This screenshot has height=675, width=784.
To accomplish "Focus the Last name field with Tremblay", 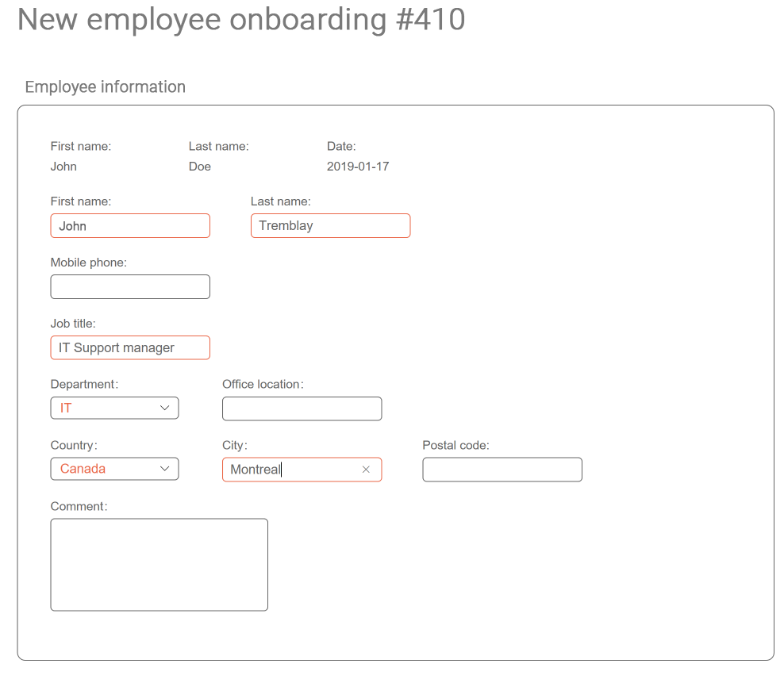I will [330, 226].
